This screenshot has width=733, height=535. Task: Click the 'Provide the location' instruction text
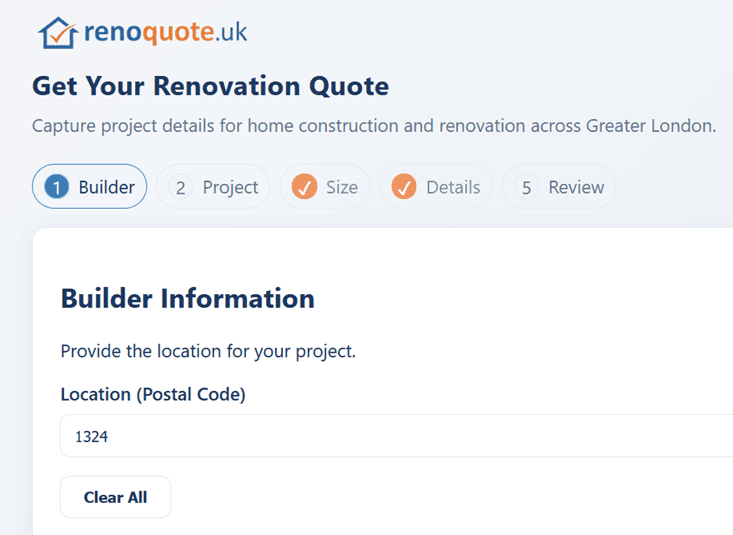tap(208, 351)
